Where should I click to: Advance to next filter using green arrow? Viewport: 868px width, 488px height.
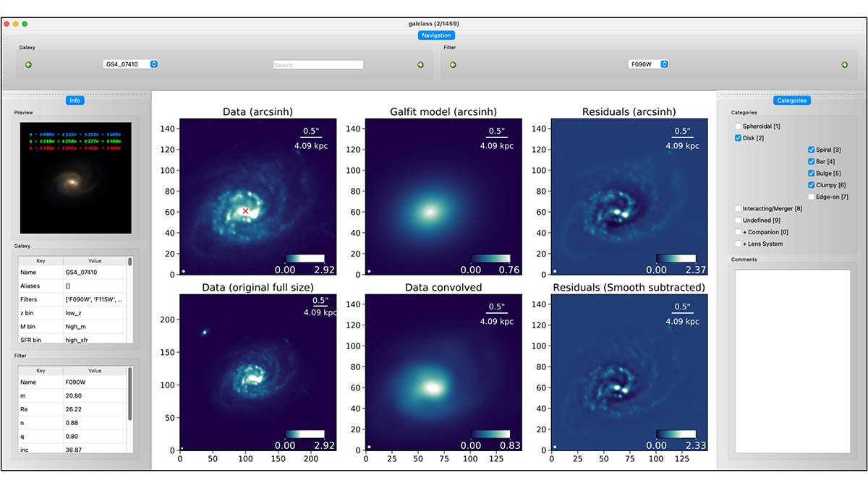coord(844,64)
